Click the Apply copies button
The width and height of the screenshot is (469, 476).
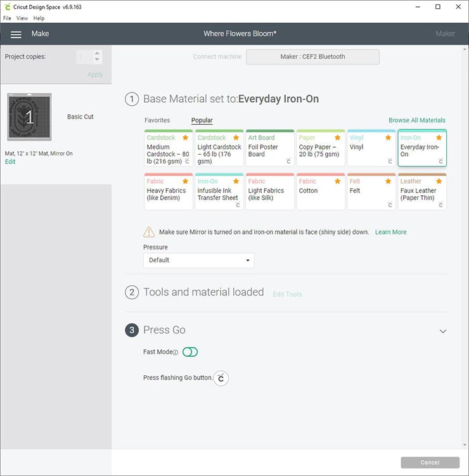coord(95,75)
